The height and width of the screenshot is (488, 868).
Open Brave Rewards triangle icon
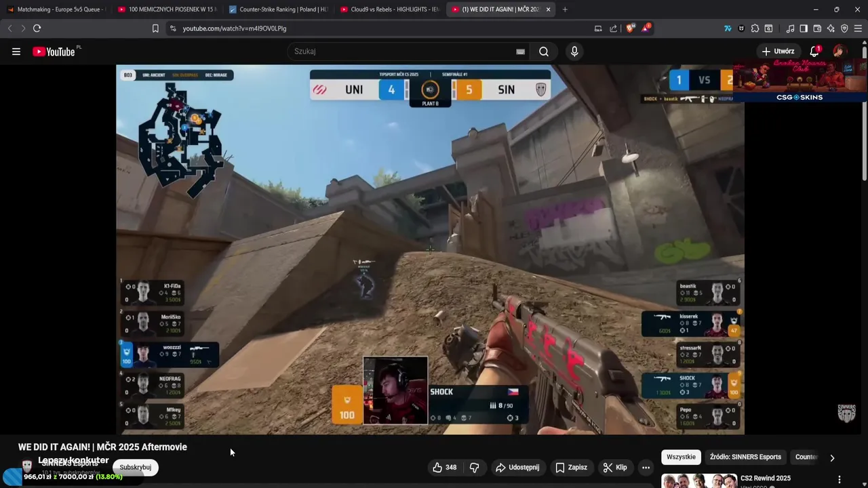tap(646, 28)
